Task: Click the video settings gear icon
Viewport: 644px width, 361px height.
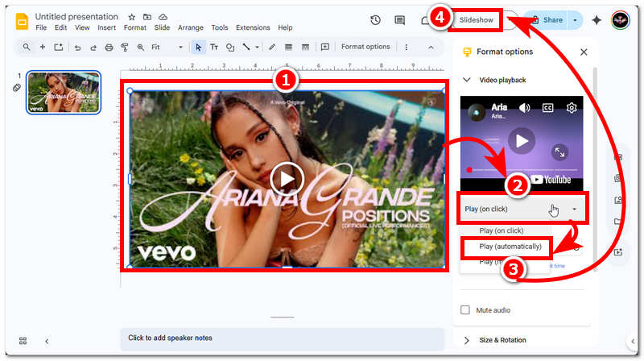Action: 572,108
